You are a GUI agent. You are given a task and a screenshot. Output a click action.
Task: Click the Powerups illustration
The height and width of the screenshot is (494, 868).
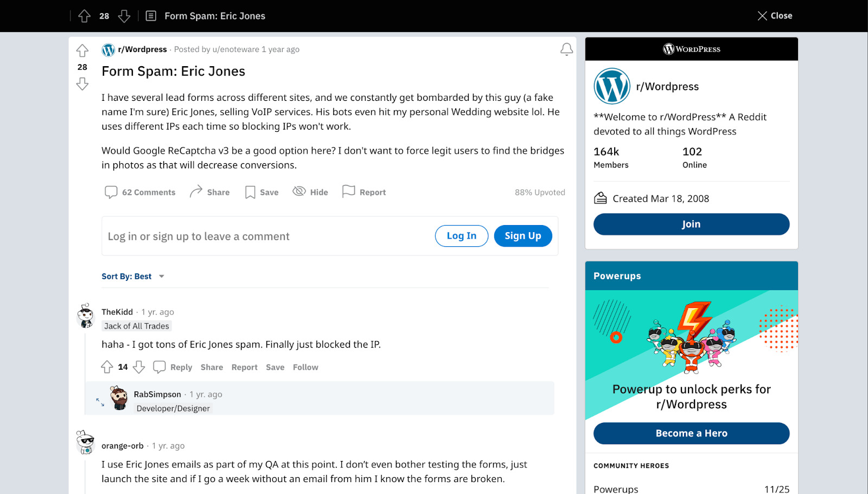pos(692,336)
